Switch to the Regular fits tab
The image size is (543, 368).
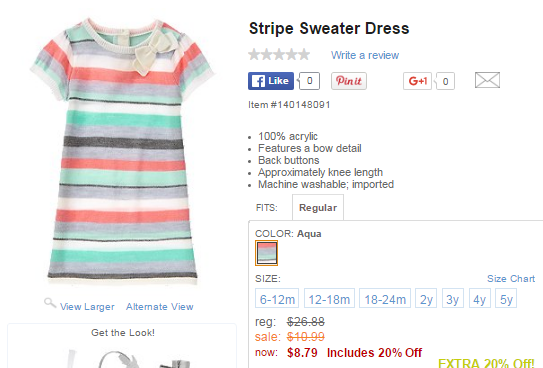[x=318, y=207]
